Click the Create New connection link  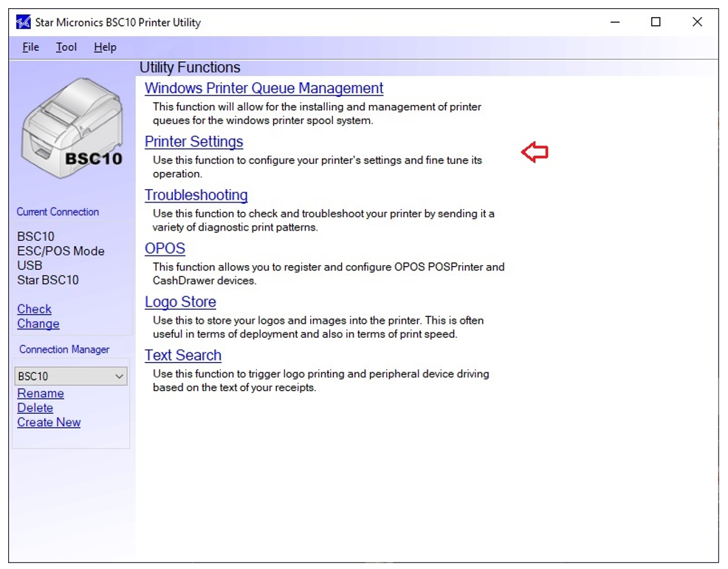pyautogui.click(x=49, y=422)
